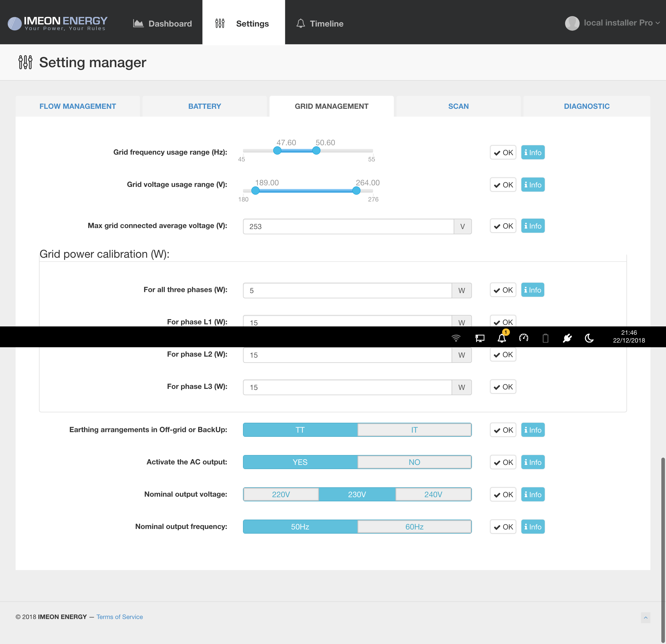Image resolution: width=666 pixels, height=644 pixels.
Task: Click the power plug icon
Action: 567,338
